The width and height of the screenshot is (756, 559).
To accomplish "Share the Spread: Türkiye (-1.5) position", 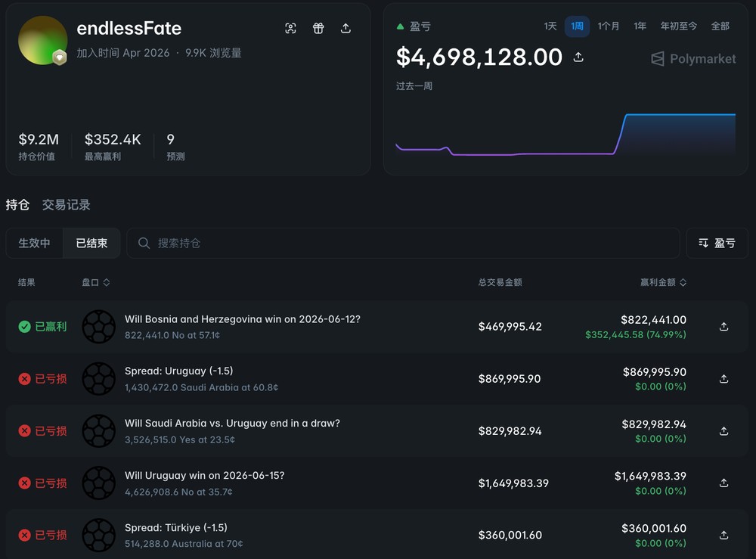I will 723,535.
